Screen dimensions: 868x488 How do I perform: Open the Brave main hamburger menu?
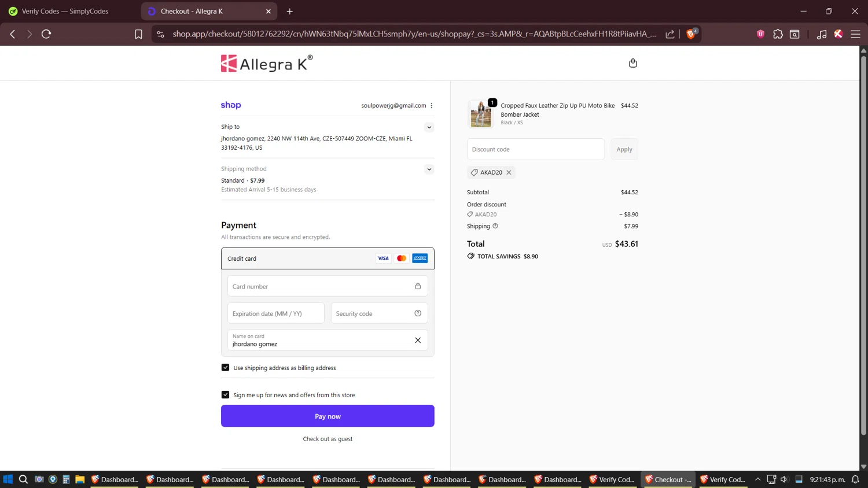click(855, 34)
